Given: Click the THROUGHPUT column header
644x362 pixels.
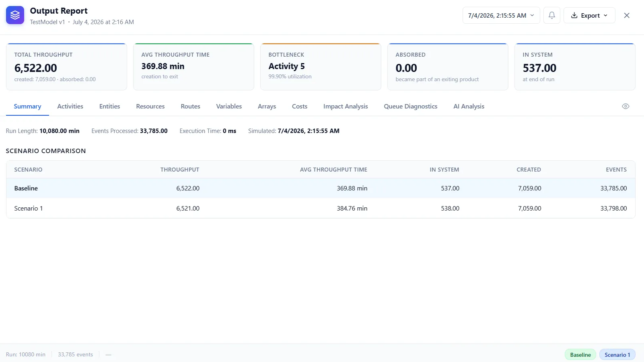Looking at the screenshot, I should coord(180,170).
